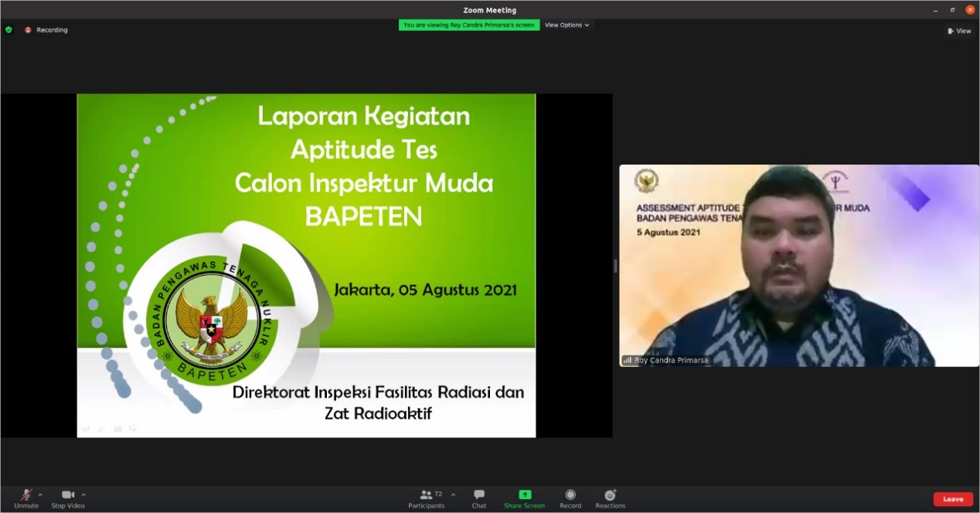
Task: Click the small emblem in the video's corner
Action: 646,182
